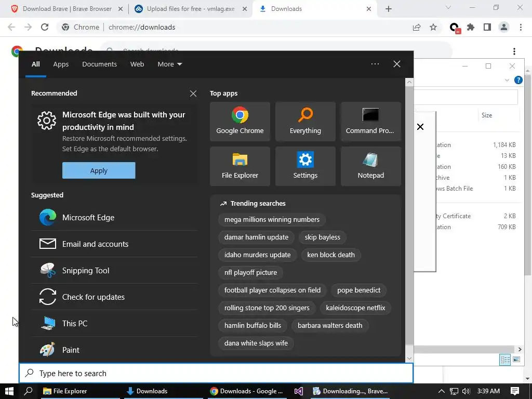Switch to the Documents filter tab
The height and width of the screenshot is (399, 532).
99,64
